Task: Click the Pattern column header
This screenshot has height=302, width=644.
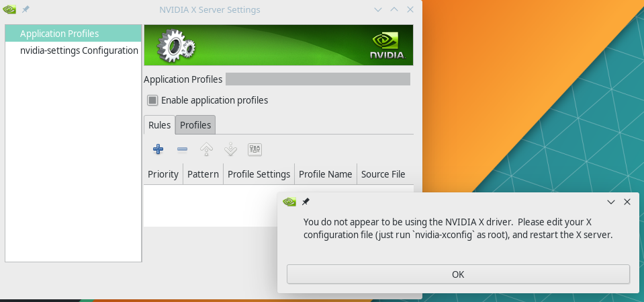Action: [x=203, y=174]
